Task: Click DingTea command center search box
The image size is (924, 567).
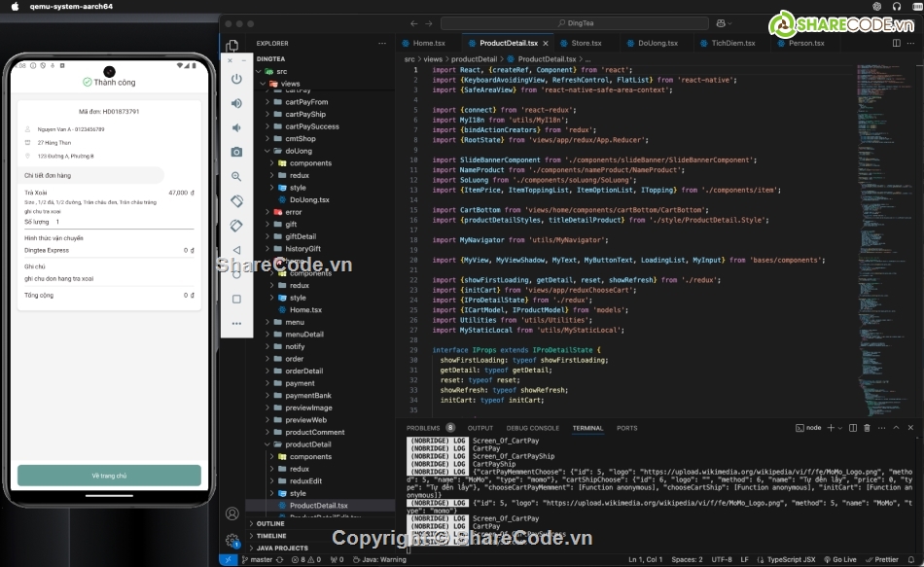Action: (575, 23)
